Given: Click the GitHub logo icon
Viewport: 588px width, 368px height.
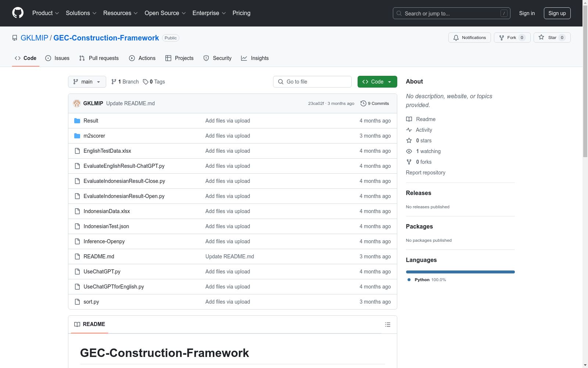Looking at the screenshot, I should click(x=18, y=13).
